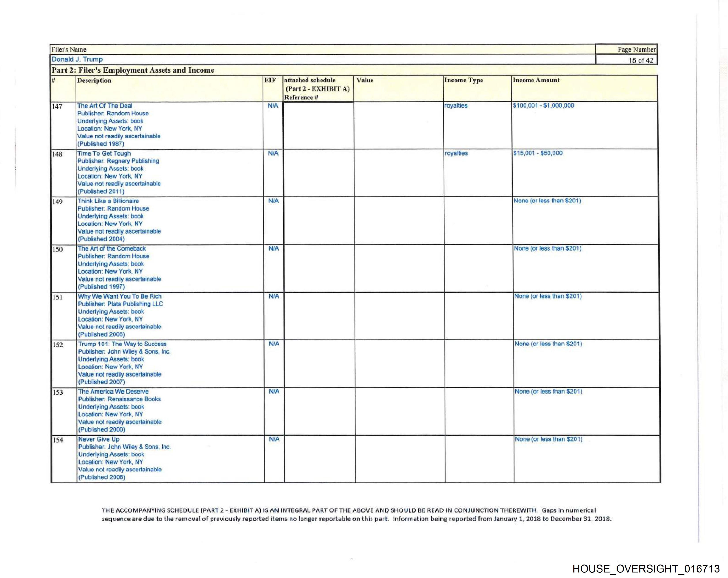Click row number 154
Screen dimensions: 728x578
coord(58,440)
